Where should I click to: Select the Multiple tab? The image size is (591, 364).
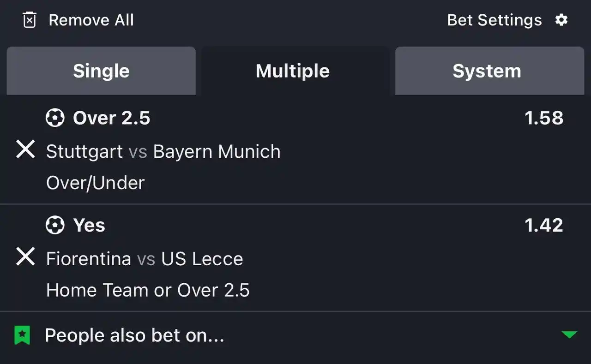tap(293, 71)
